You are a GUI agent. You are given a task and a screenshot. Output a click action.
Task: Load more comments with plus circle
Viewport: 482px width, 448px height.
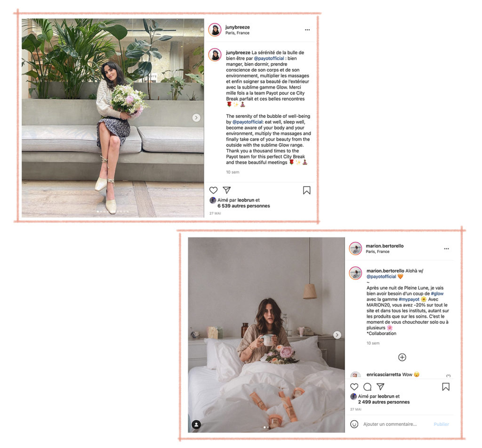click(x=402, y=357)
